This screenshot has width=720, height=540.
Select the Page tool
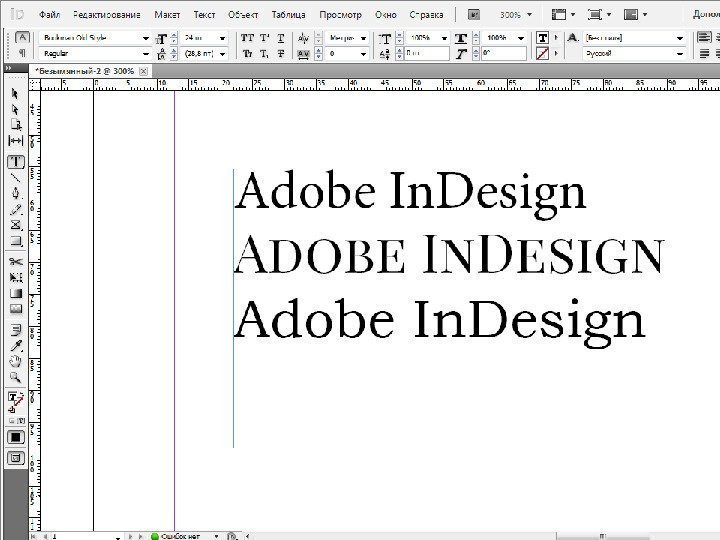tap(15, 125)
